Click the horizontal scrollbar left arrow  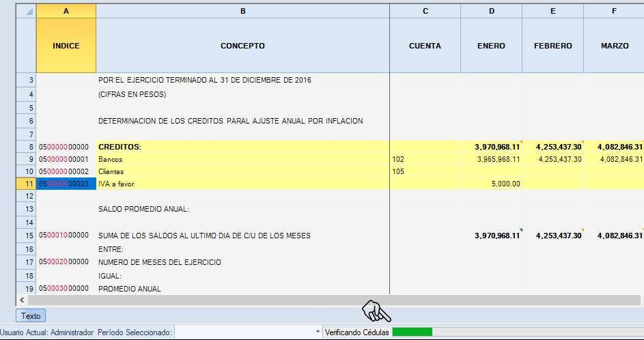(22, 300)
